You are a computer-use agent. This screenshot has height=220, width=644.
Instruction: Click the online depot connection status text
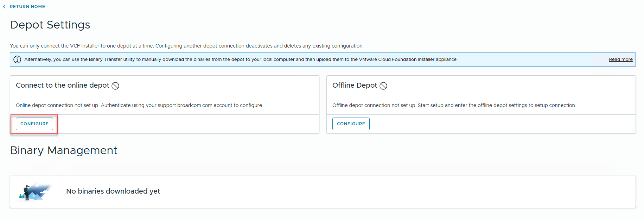tap(139, 105)
